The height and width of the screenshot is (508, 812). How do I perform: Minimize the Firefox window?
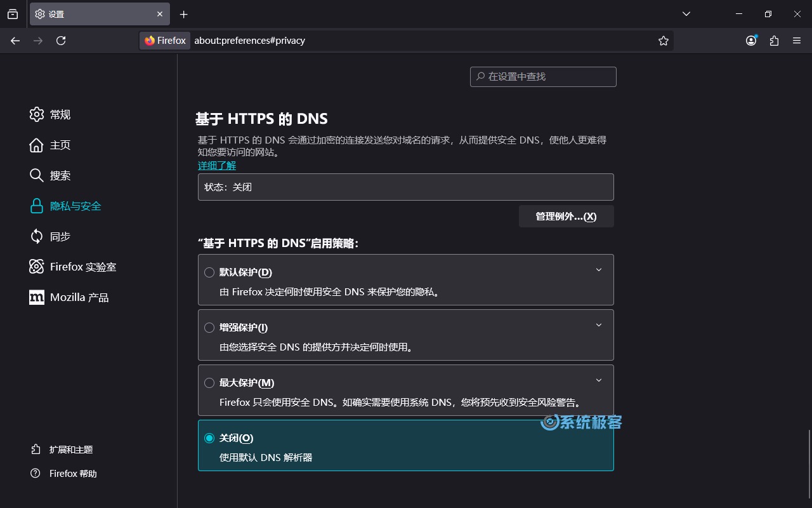[739, 14]
